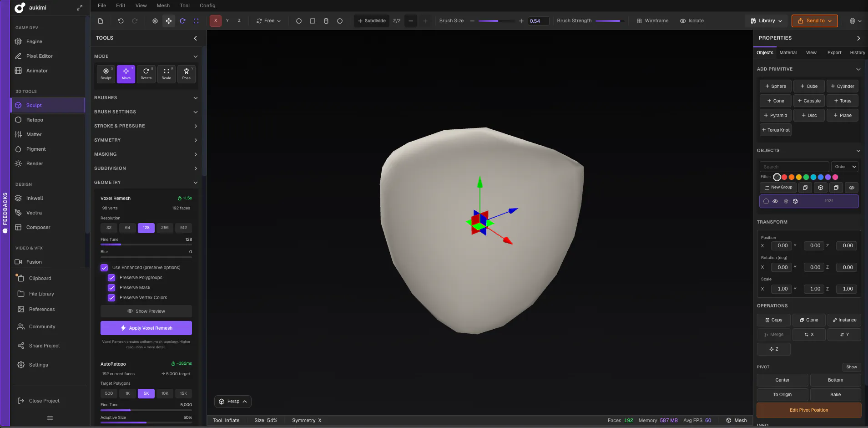Open the Persp view dropdown
868x428 pixels.
[x=233, y=402]
